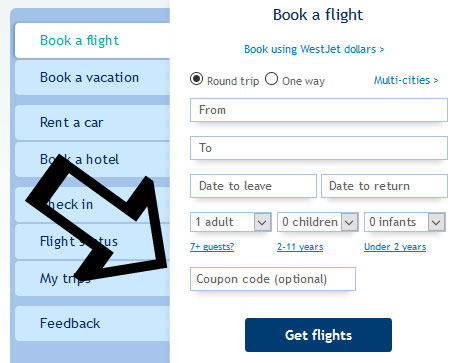
Task: Click the Date to leave field
Action: click(x=253, y=186)
